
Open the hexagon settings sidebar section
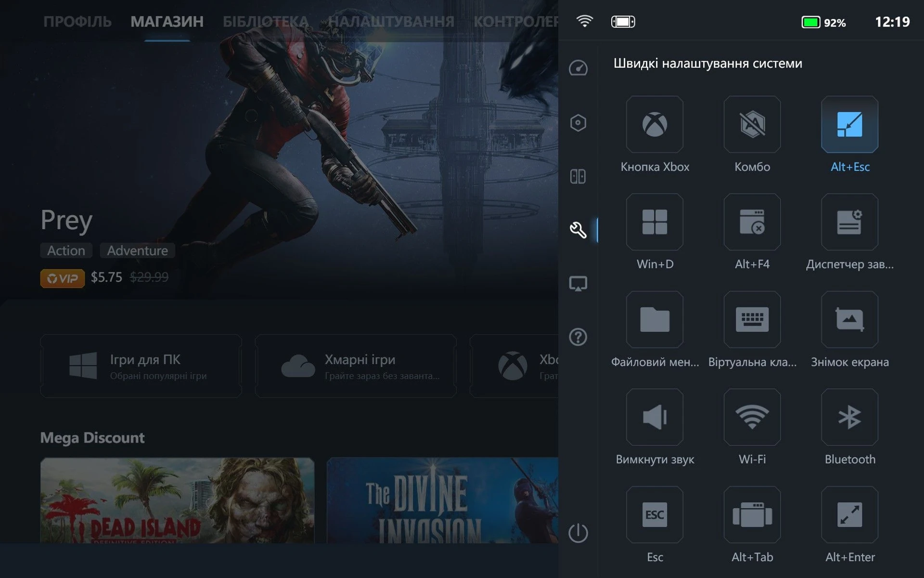(578, 123)
